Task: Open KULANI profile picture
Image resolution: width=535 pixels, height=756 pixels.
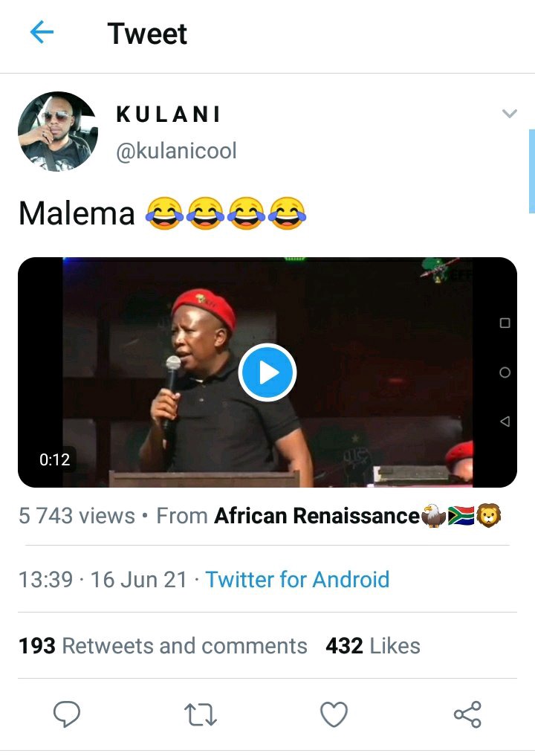Action: 57,132
